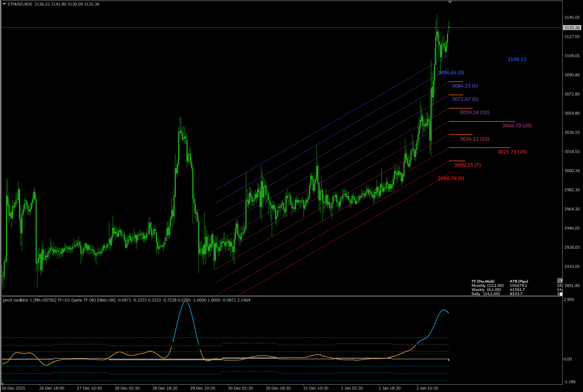Select the red 2996.76 (0) label
Screen dimensions: 583x392
pyautogui.click(x=451, y=178)
